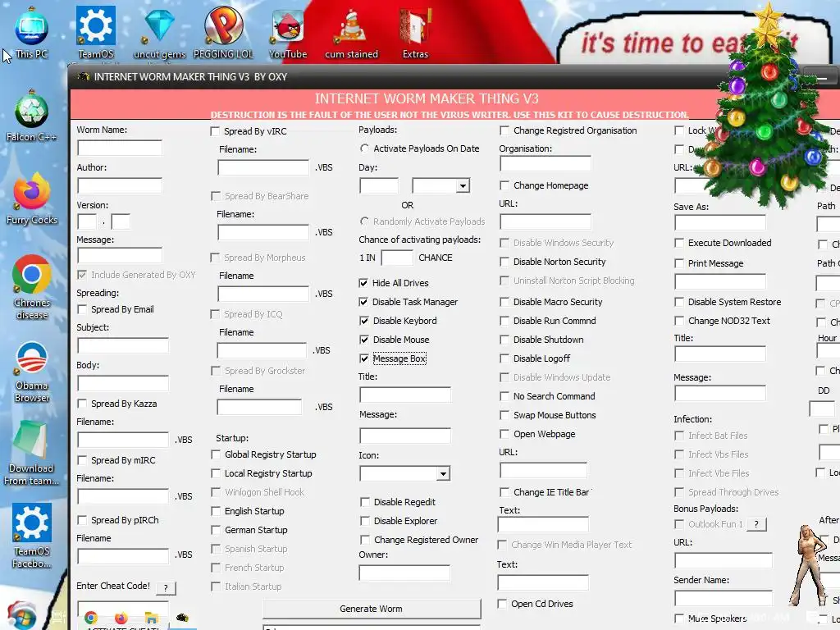Check Open Cd Drives
The height and width of the screenshot is (630, 840).
point(502,604)
